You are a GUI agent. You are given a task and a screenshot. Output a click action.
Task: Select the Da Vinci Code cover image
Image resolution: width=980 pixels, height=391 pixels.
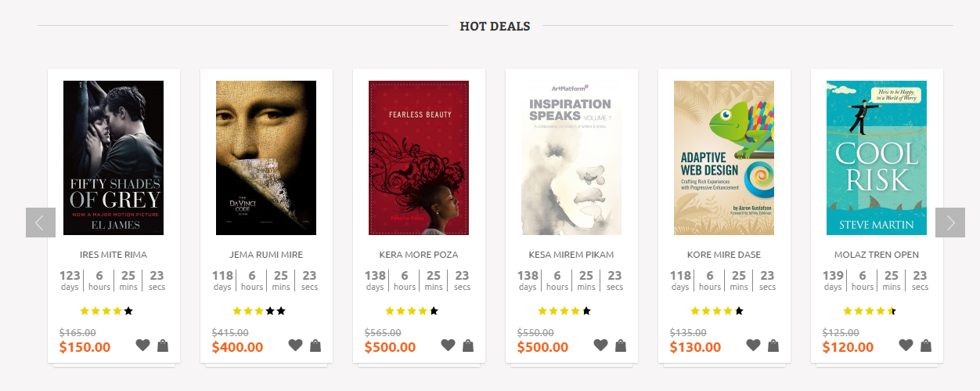266,157
